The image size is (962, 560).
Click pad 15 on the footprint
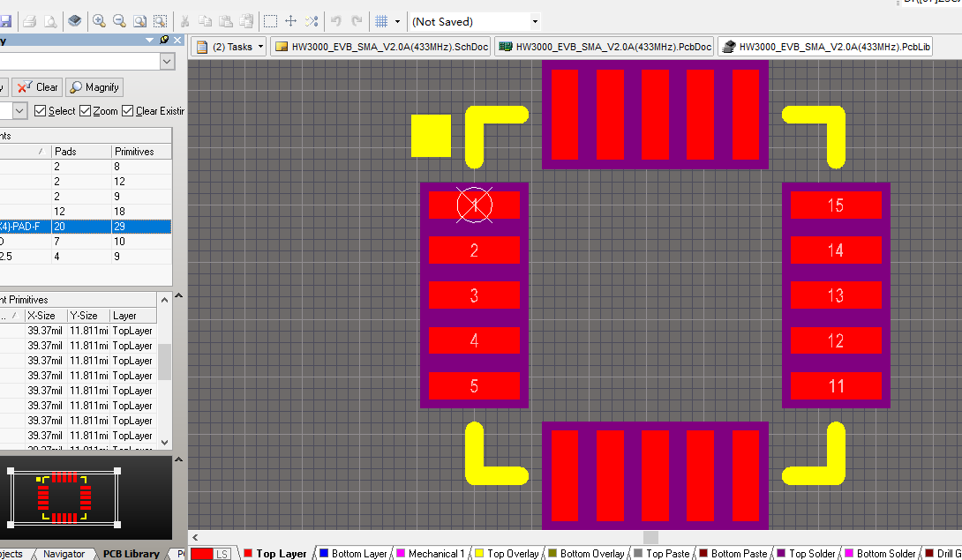point(836,205)
